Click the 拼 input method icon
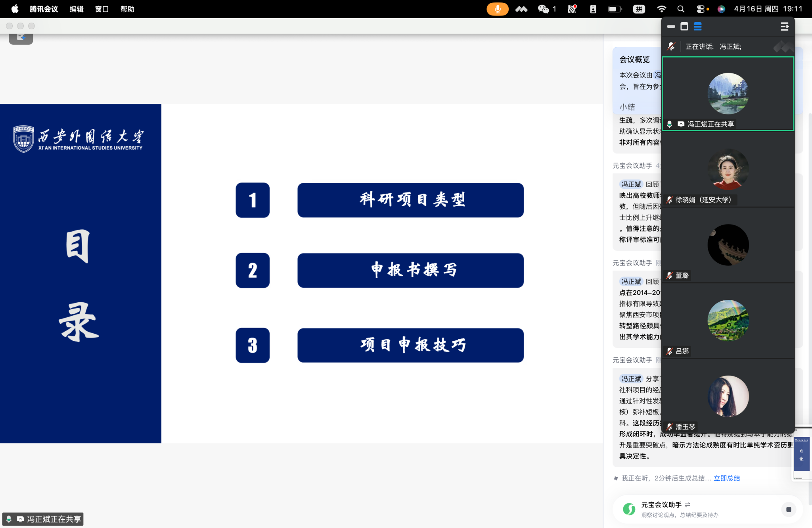The width and height of the screenshot is (812, 528). tap(639, 9)
